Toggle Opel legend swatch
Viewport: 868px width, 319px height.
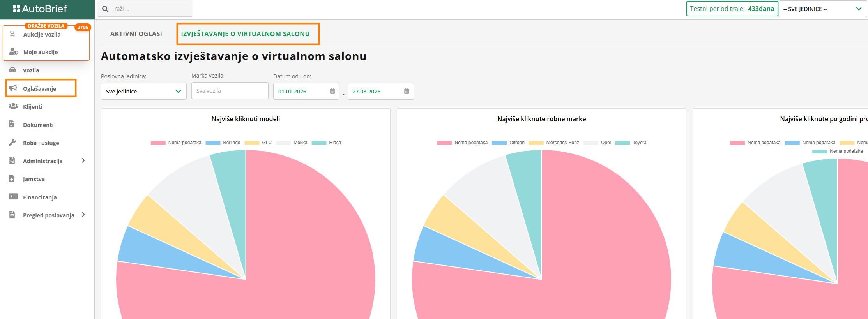pyautogui.click(x=591, y=143)
